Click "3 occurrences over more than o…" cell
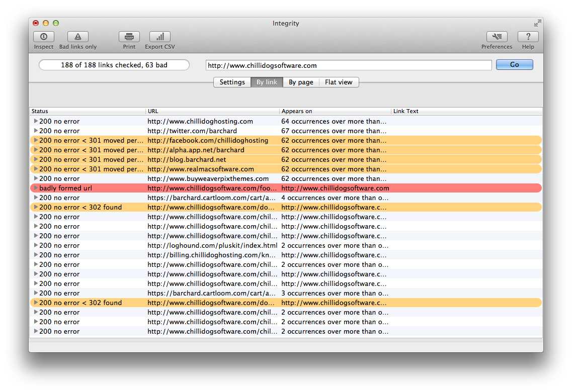Viewport: 572px width, 392px height. (335, 293)
